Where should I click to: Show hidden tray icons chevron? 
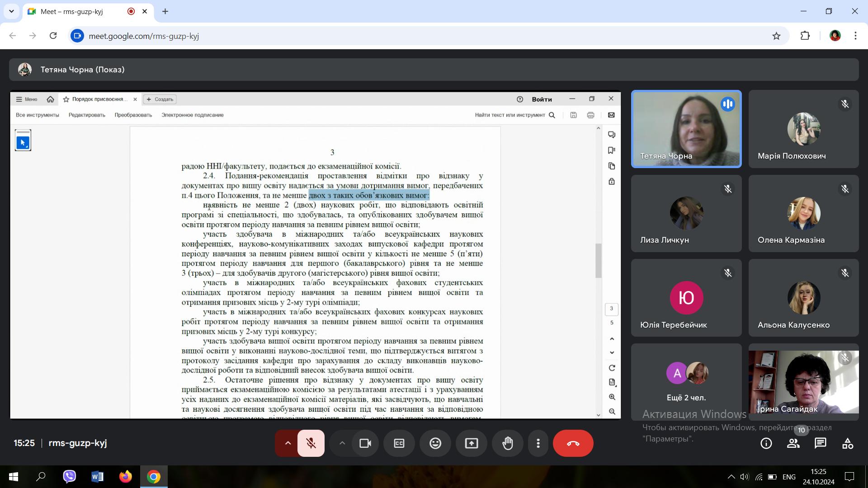click(x=731, y=477)
